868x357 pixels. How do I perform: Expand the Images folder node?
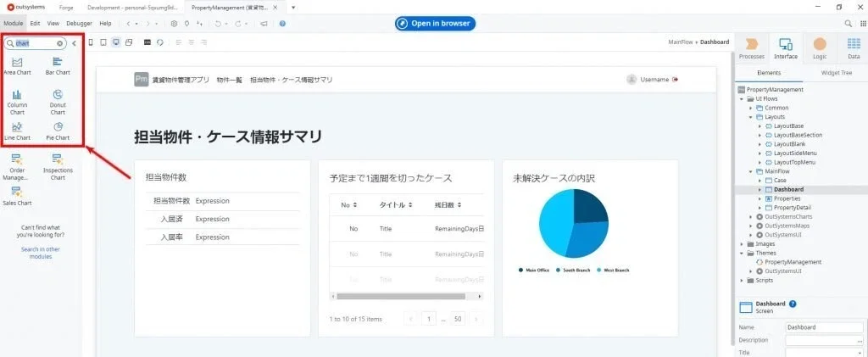742,243
